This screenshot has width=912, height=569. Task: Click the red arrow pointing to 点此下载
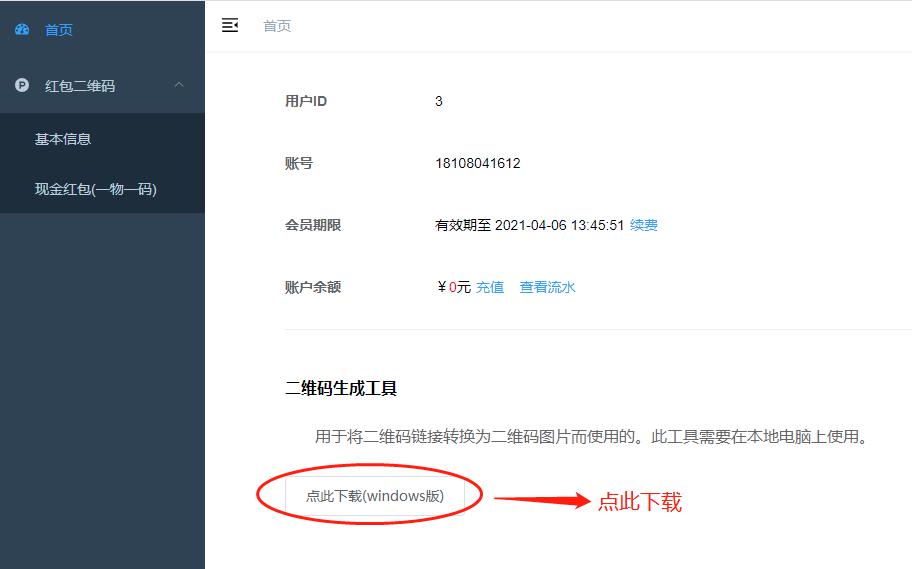pos(542,502)
